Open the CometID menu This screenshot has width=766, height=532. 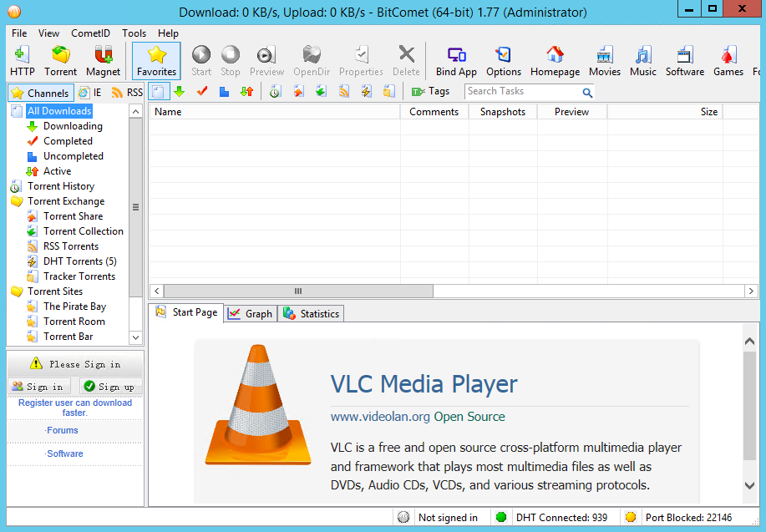90,33
